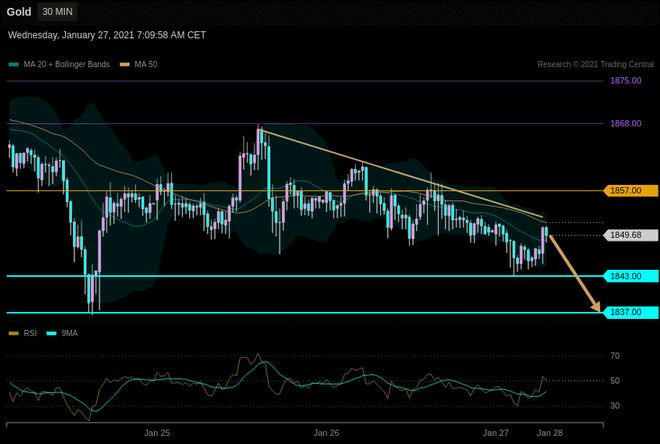
Task: Click the RSI legend color swatch
Action: click(x=13, y=333)
